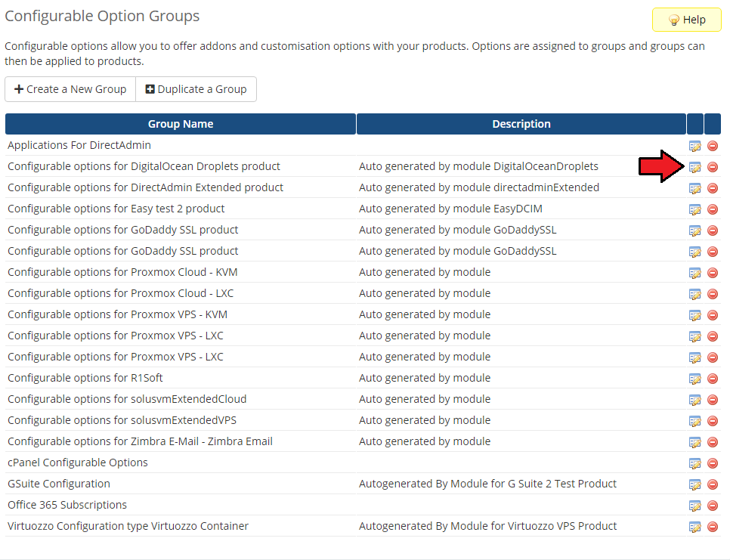Delete the Proxmox Cloud - KVM group
This screenshot has width=730, height=560.
(713, 273)
